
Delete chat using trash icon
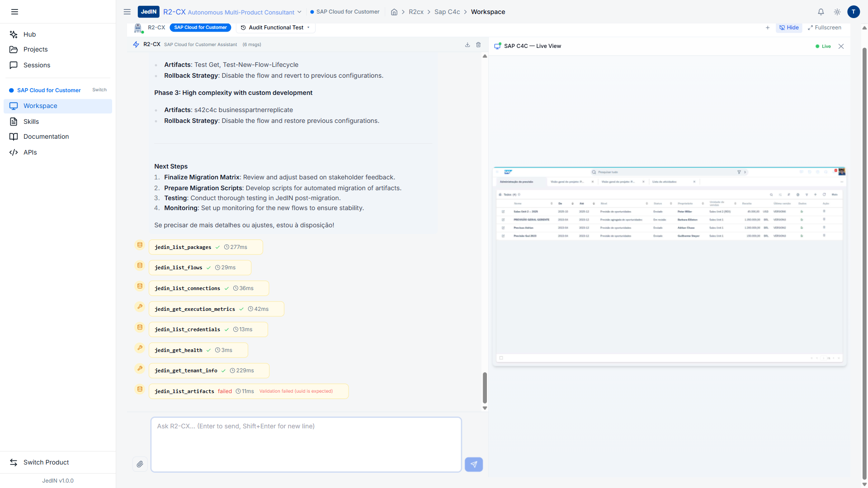pos(478,45)
